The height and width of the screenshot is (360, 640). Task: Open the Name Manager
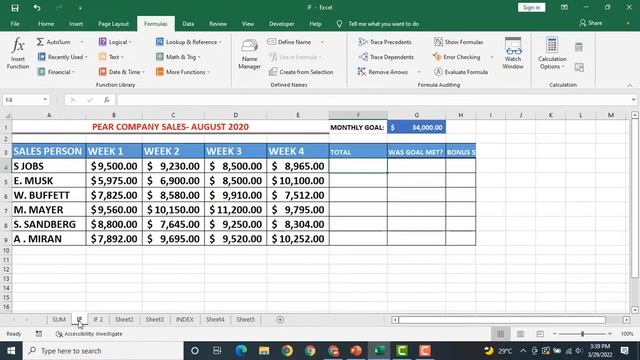click(249, 54)
